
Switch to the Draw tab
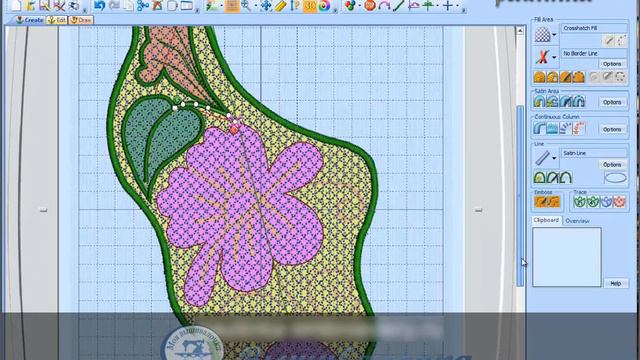81,20
